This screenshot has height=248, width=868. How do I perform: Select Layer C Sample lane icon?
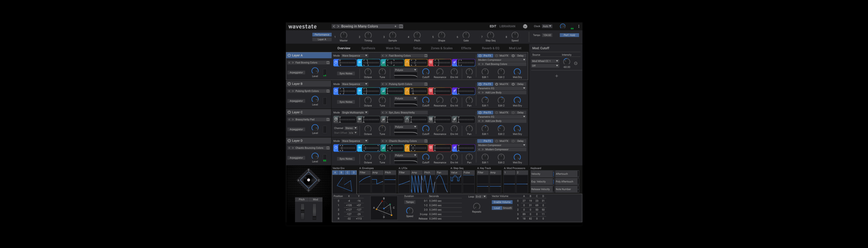(x=360, y=119)
